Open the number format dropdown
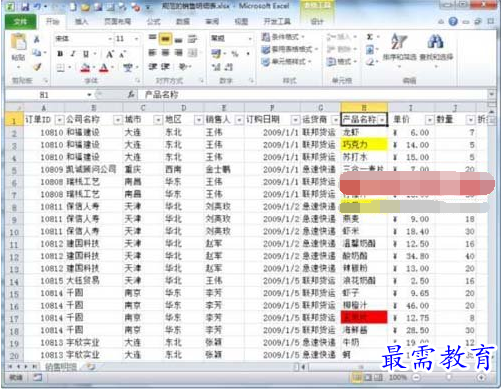The image size is (503, 389). (250, 39)
